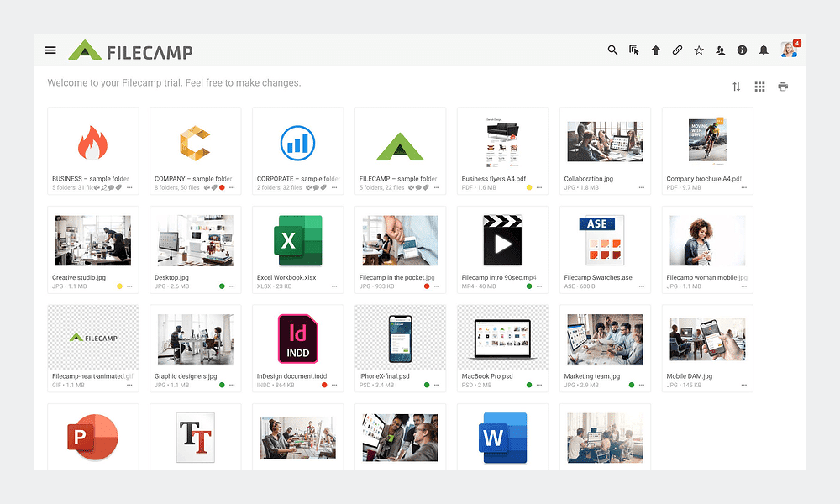The width and height of the screenshot is (840, 504).
Task: Open MacBook Pro.psd thumbnail
Action: click(502, 338)
